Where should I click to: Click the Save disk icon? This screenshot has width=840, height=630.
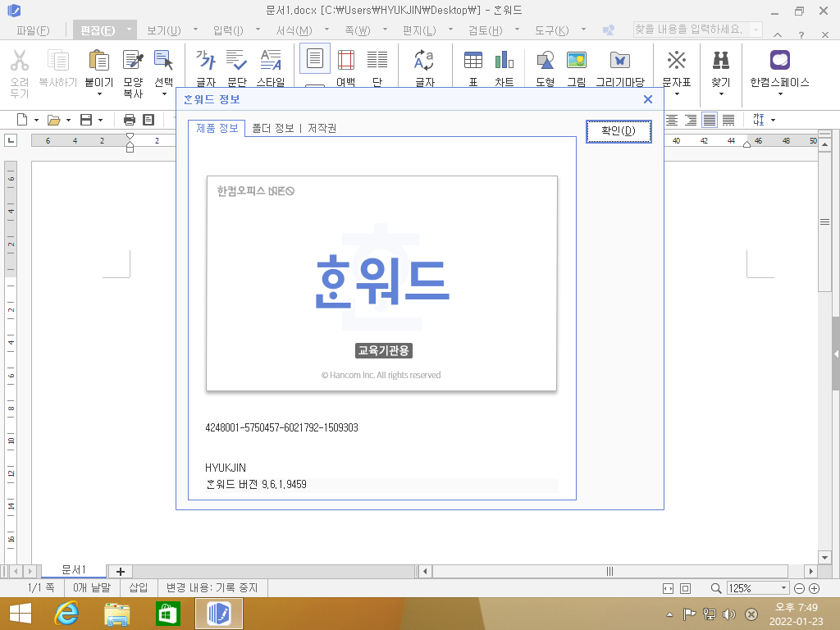[x=86, y=120]
